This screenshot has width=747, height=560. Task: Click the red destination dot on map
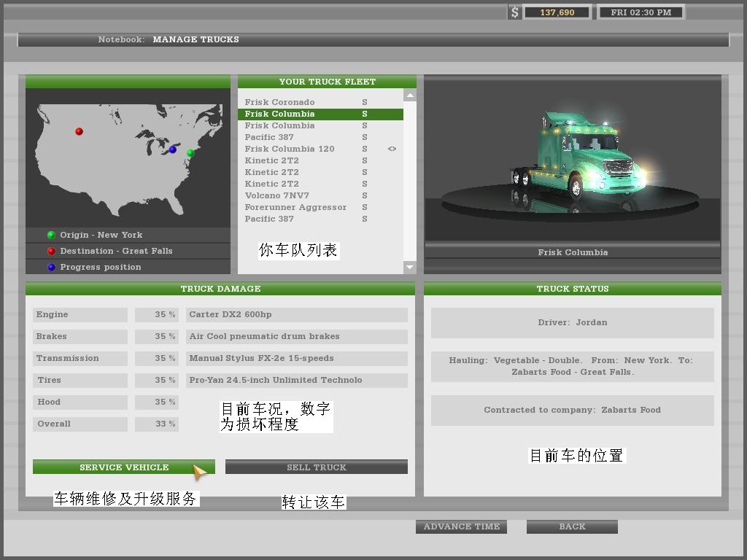point(79,131)
